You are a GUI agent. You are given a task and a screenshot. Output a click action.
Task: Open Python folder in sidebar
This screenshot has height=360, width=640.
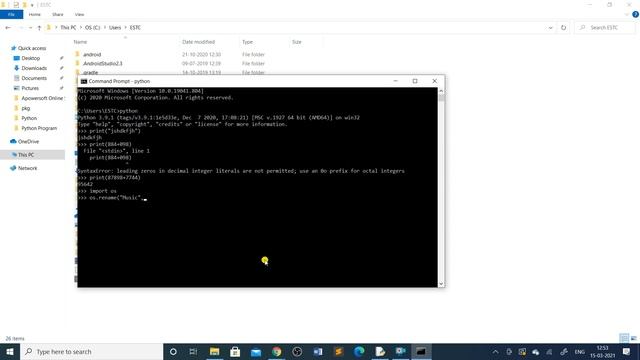pyautogui.click(x=29, y=118)
